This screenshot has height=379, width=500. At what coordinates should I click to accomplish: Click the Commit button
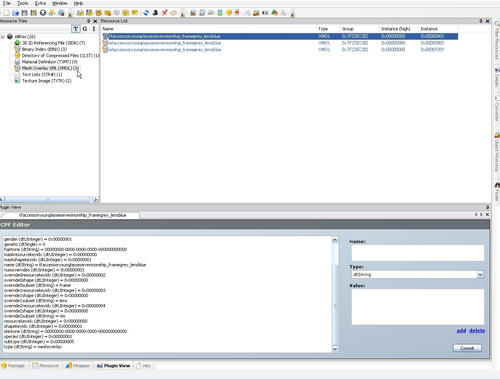coord(467,348)
